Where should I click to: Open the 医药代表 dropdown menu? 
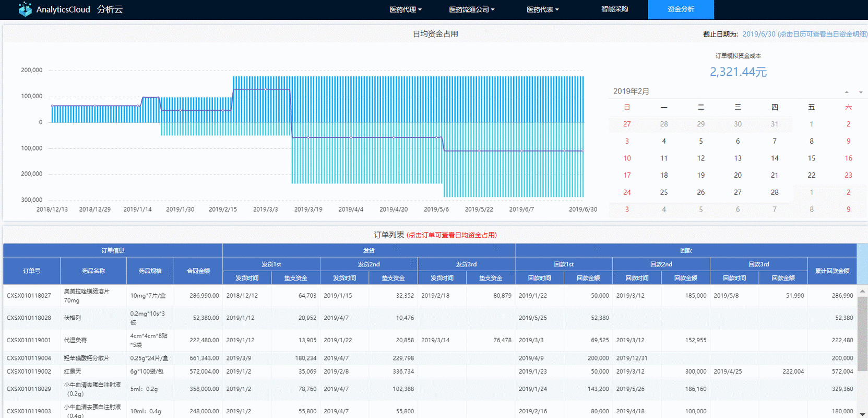point(543,9)
